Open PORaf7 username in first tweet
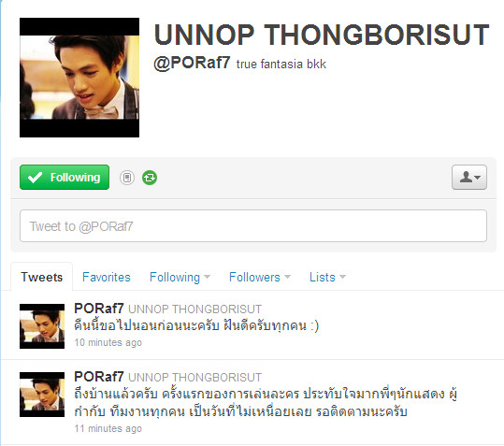504x446 pixels. click(99, 309)
